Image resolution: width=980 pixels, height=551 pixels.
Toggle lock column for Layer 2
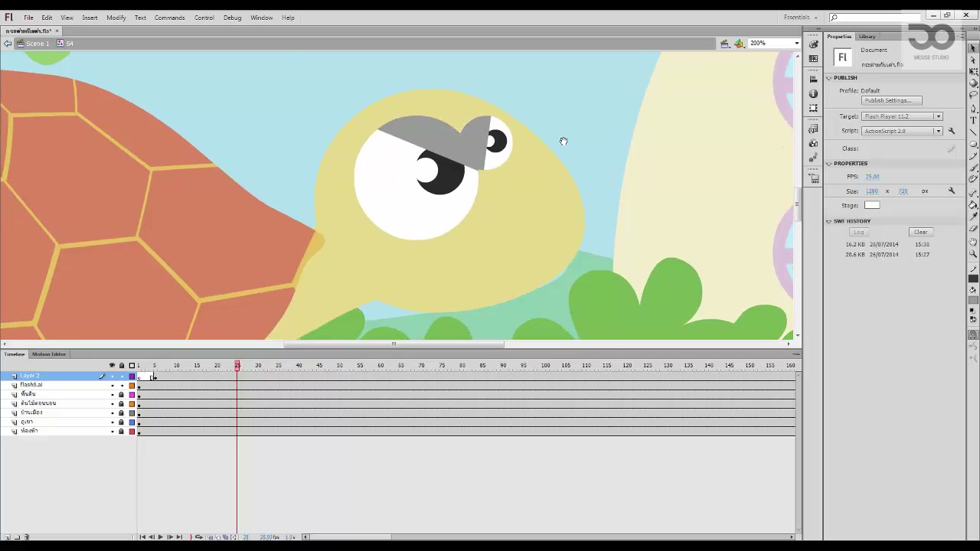point(121,377)
